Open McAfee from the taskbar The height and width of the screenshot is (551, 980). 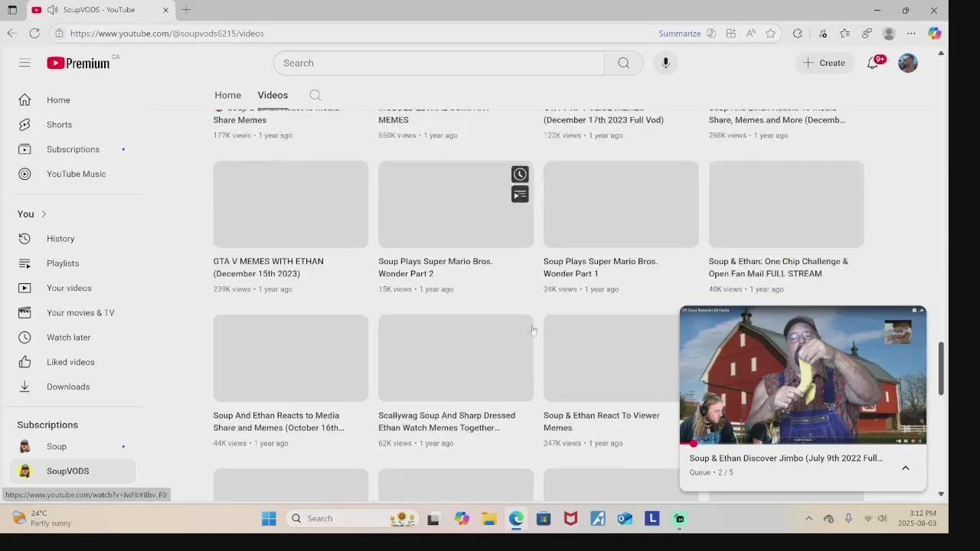(x=570, y=519)
